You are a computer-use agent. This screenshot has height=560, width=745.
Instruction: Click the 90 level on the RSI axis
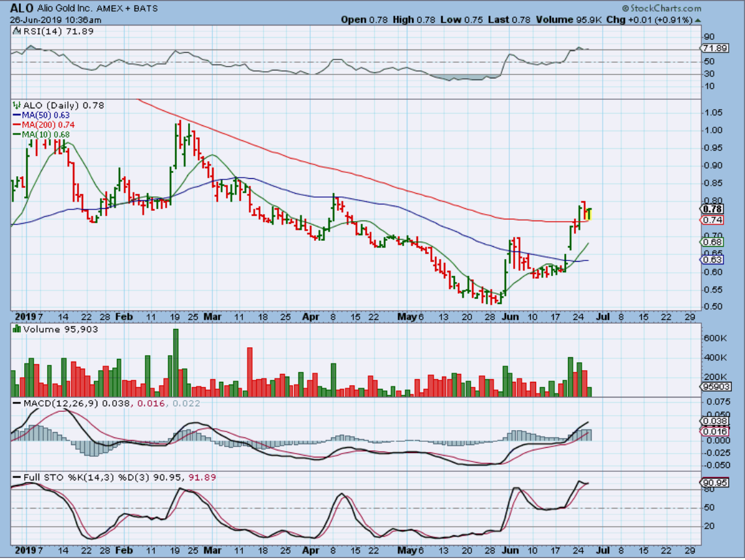[709, 37]
